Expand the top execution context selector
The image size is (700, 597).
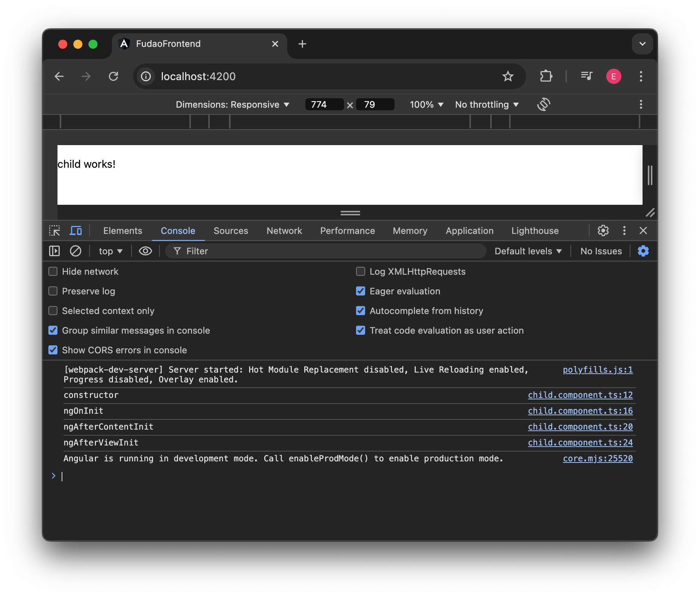110,251
